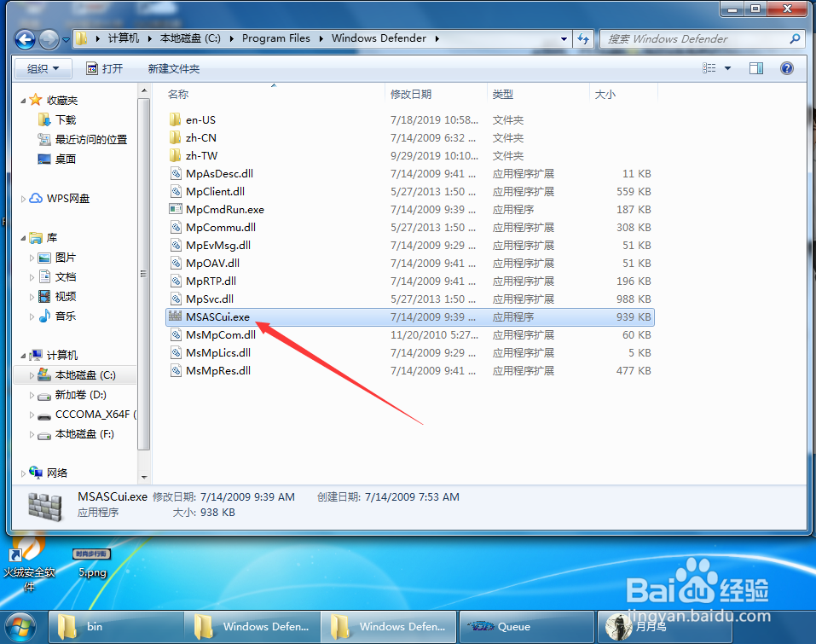The height and width of the screenshot is (644, 816).
Task: Select the zh-CN folder icon
Action: click(176, 138)
